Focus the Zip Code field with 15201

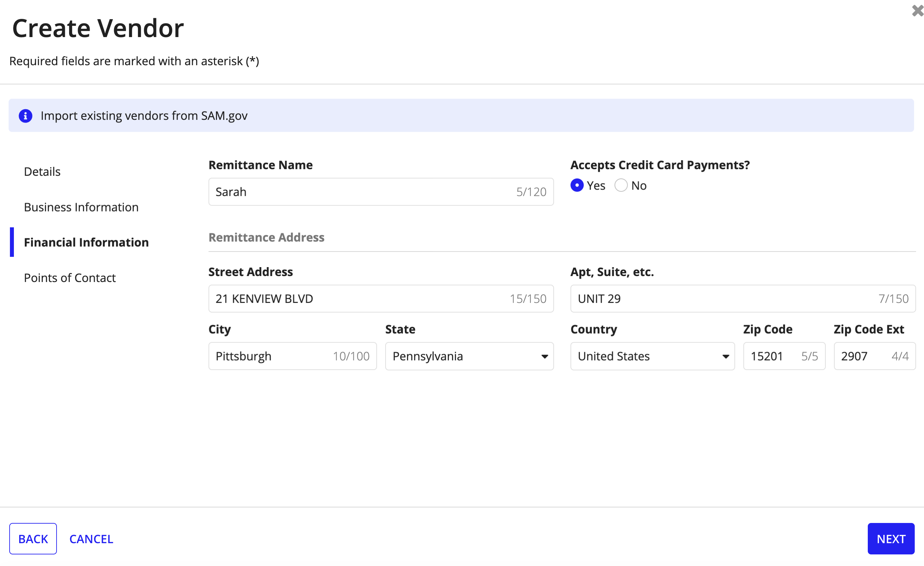coord(784,356)
